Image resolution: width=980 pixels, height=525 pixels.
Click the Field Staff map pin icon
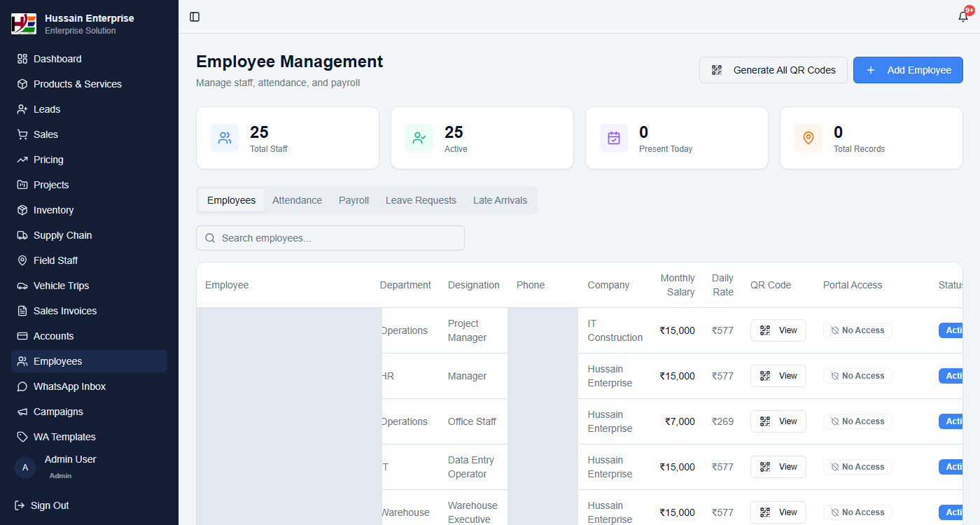[22, 260]
